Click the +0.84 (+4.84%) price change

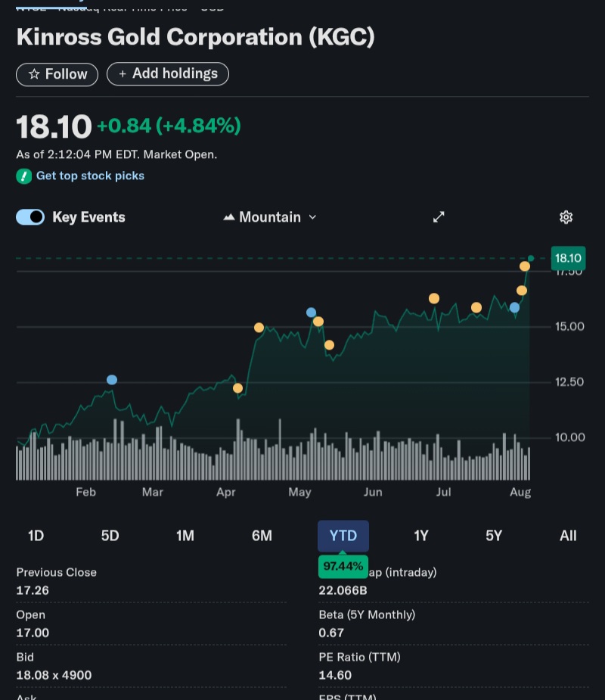(169, 126)
